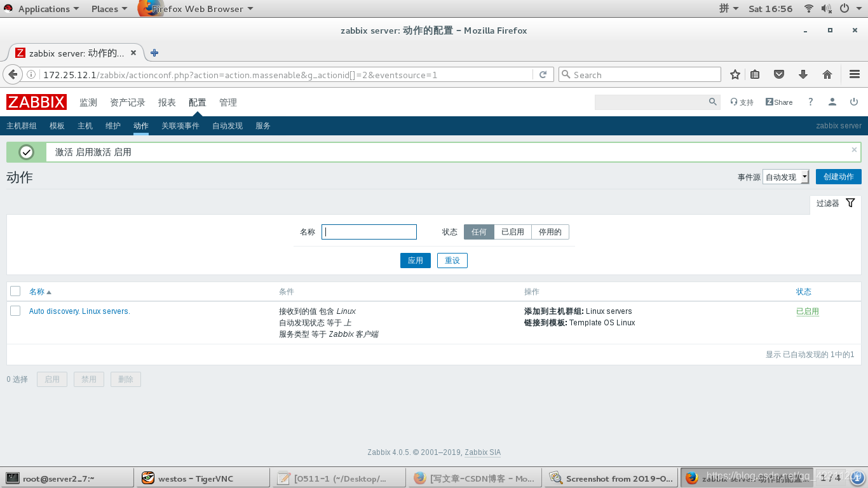The height and width of the screenshot is (488, 868).
Task: Open the Firefox Web Browser app menu
Action: (x=197, y=9)
